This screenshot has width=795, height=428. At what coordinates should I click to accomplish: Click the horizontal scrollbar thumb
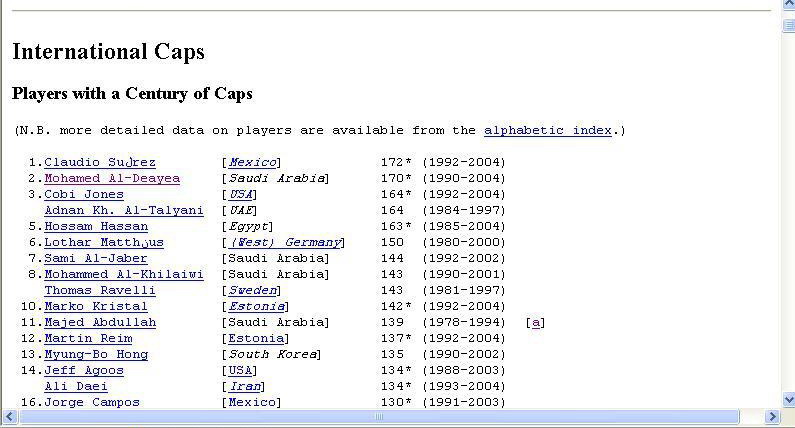click(x=379, y=417)
